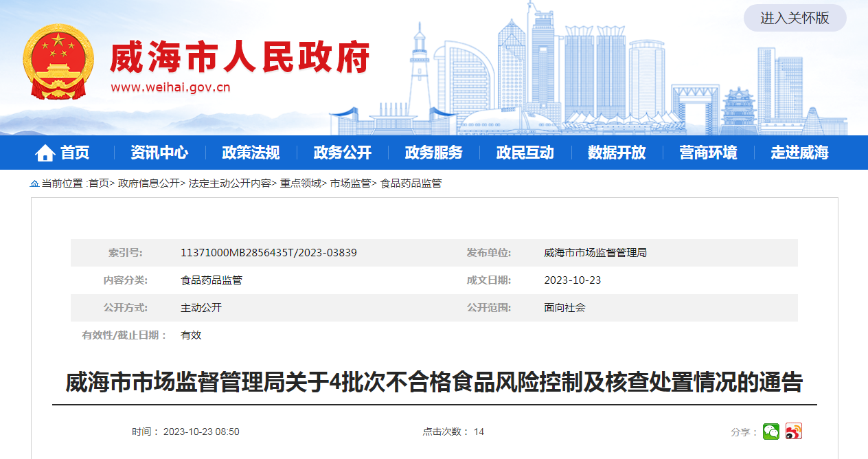868x459 pixels.
Task: Click the article headline about 4批次不合格食品
Action: (x=434, y=382)
